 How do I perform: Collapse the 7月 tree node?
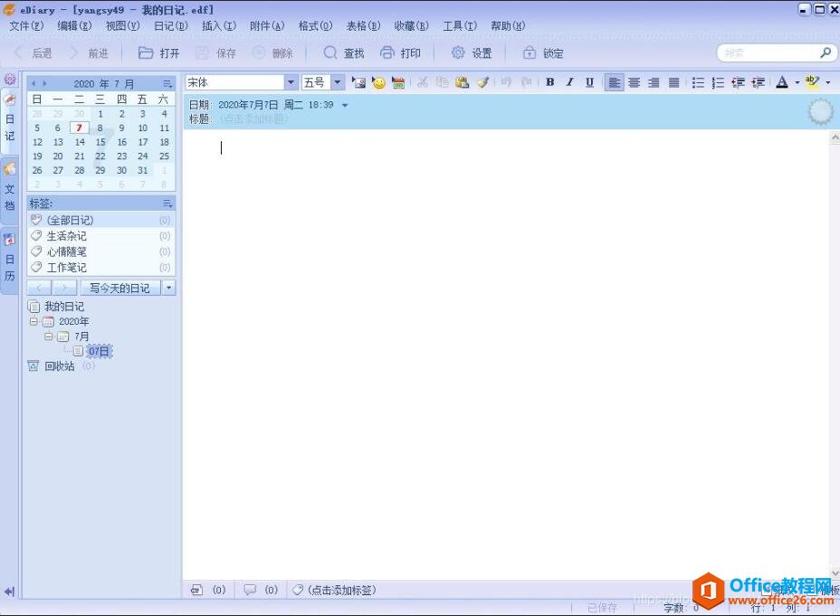click(48, 336)
